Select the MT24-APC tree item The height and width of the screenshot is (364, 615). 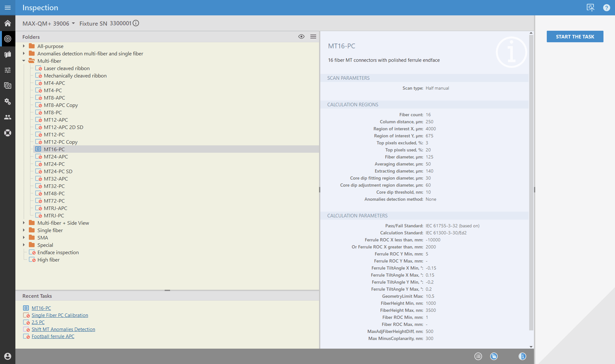(56, 157)
